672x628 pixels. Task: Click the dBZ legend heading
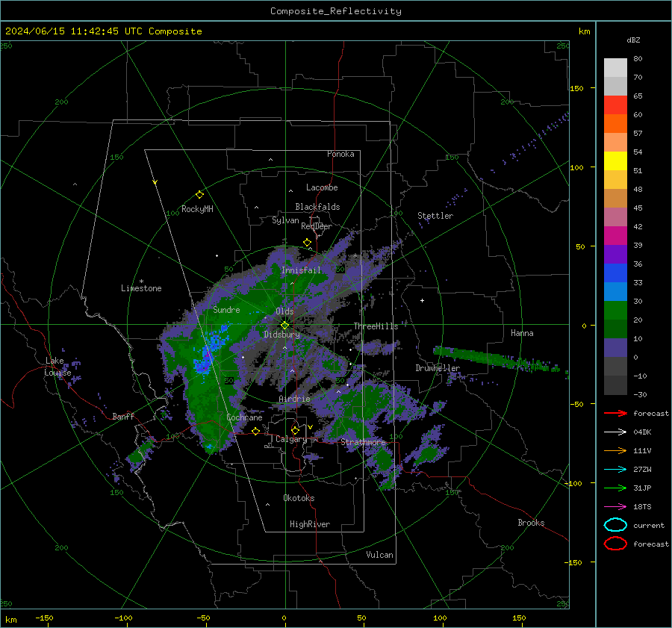(633, 40)
